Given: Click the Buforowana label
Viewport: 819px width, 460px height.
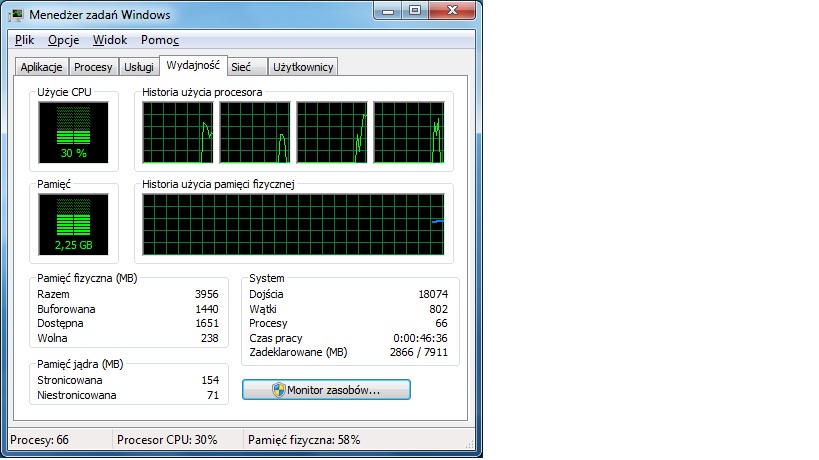Looking at the screenshot, I should click(66, 309).
